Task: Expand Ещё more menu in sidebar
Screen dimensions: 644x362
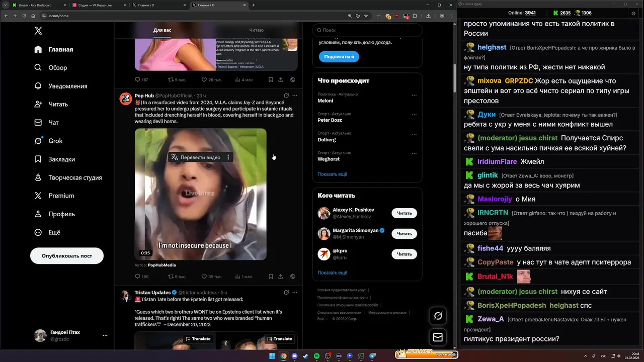Action: pyautogui.click(x=47, y=232)
